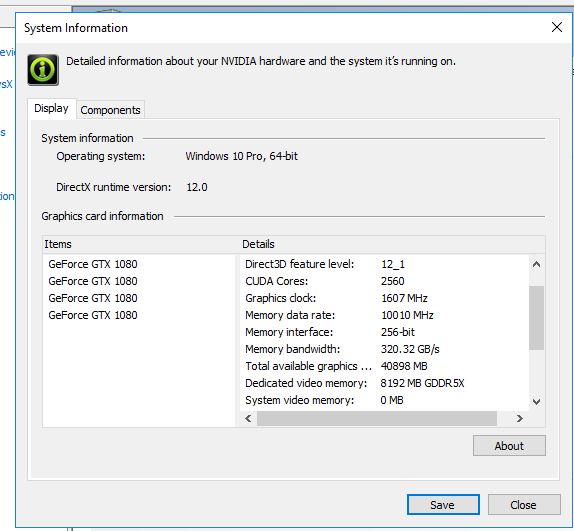Click the horizontal scroll right arrow

(x=519, y=418)
